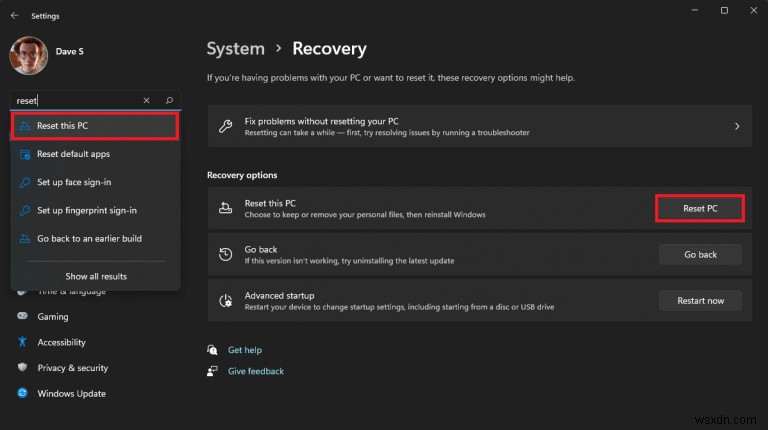Click the Dave S user name
768x430 pixels.
[70, 51]
